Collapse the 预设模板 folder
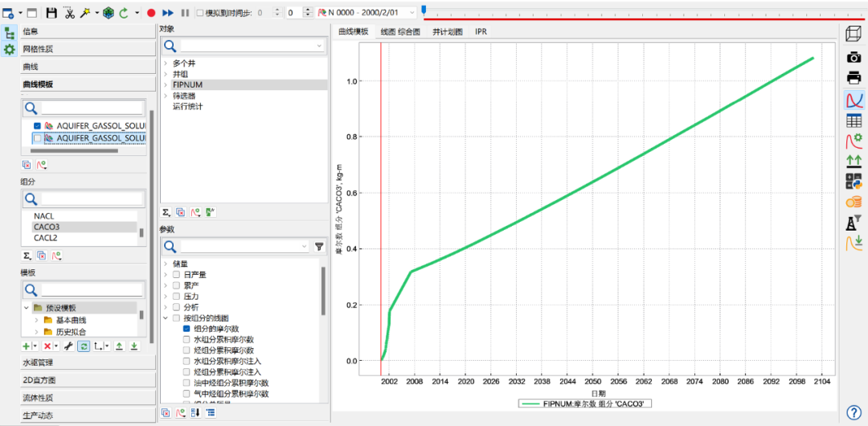This screenshot has width=868, height=426. click(27, 308)
